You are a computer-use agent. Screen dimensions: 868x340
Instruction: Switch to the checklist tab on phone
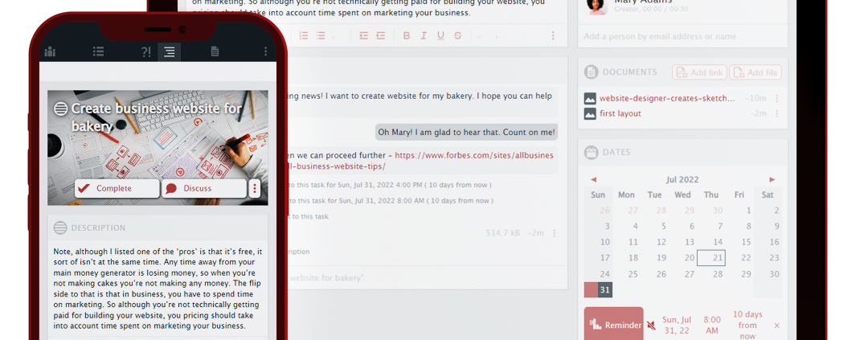pyautogui.click(x=98, y=52)
